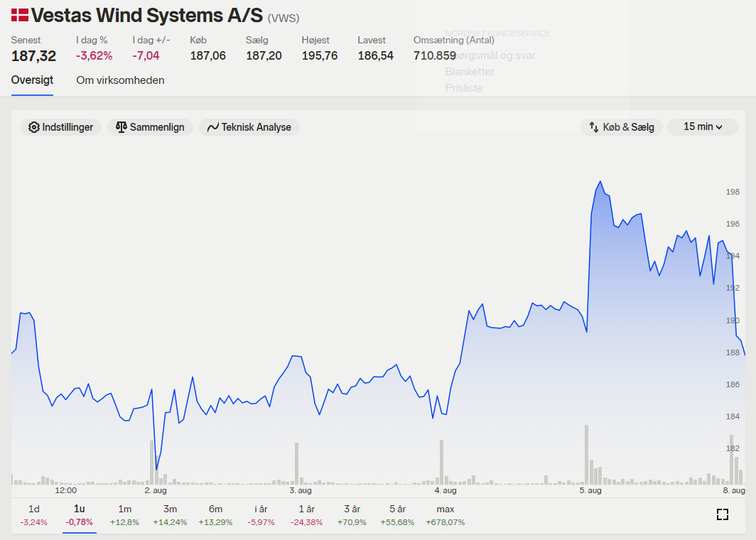
Task: Click the Sælg price 187,20
Action: 264,56
